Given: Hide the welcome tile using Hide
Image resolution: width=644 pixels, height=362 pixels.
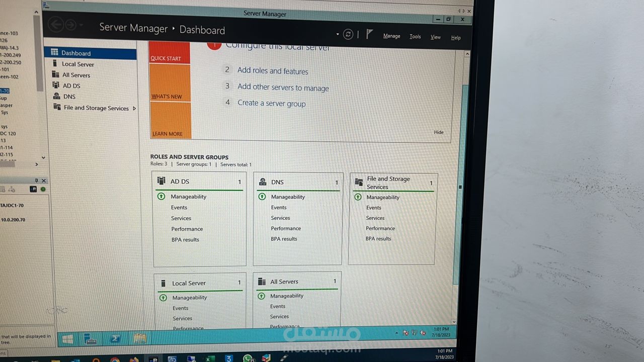Looking at the screenshot, I should click(439, 132).
